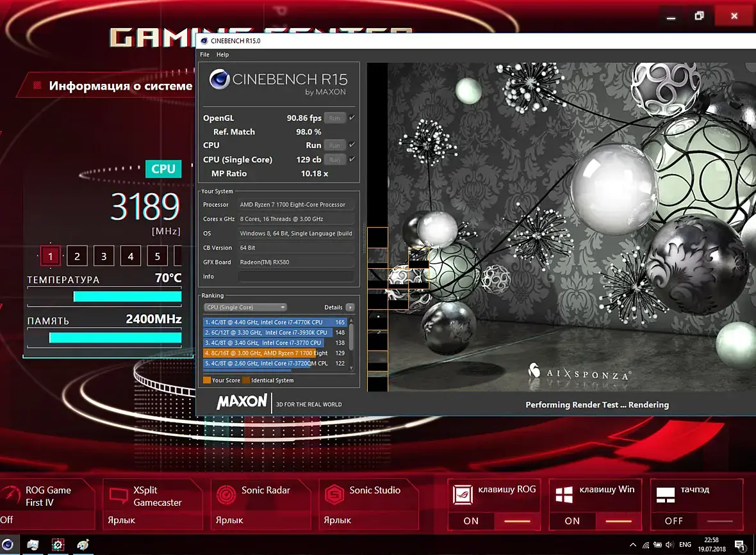
Task: Select CPU core 3 in Gaming Center
Action: (x=104, y=256)
